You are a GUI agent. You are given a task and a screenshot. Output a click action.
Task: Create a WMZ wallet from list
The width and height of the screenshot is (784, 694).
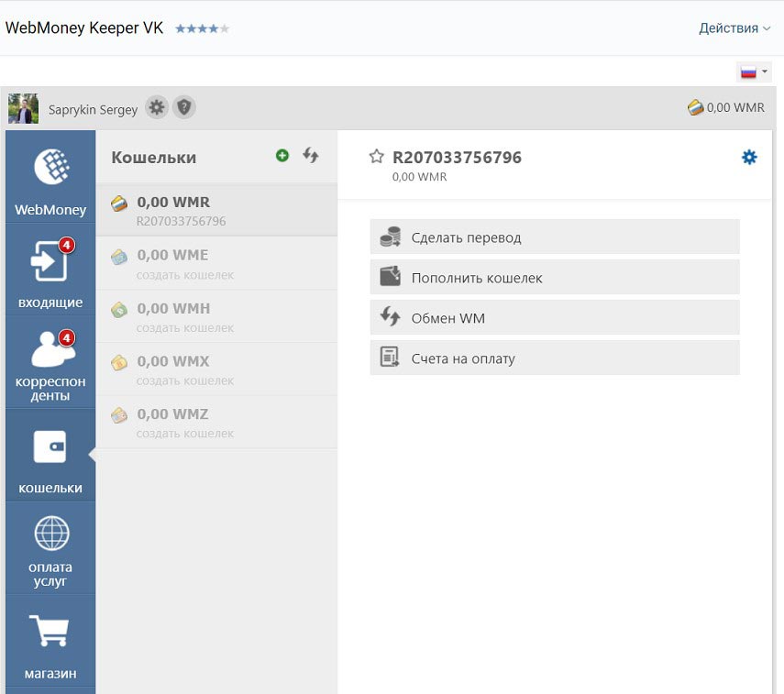pos(216,423)
